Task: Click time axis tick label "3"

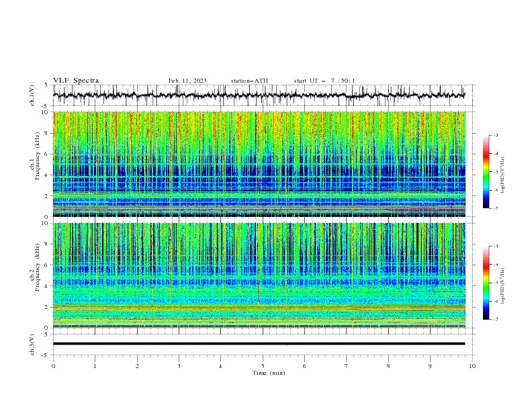Action: click(x=179, y=366)
